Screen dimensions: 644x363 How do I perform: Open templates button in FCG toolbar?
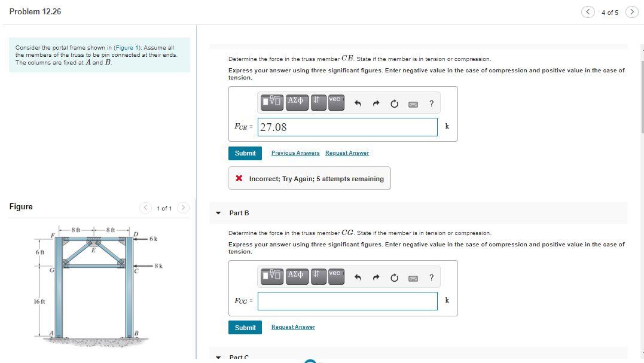point(272,276)
